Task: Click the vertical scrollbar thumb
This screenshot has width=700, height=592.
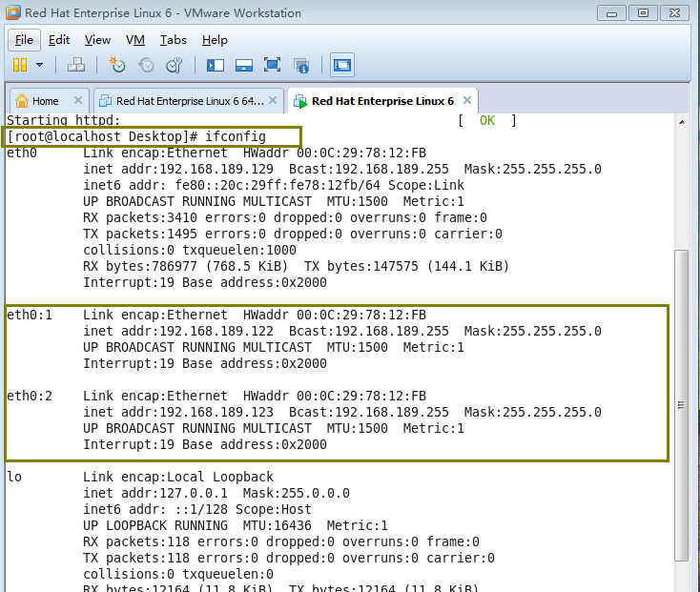Action: coord(681,405)
